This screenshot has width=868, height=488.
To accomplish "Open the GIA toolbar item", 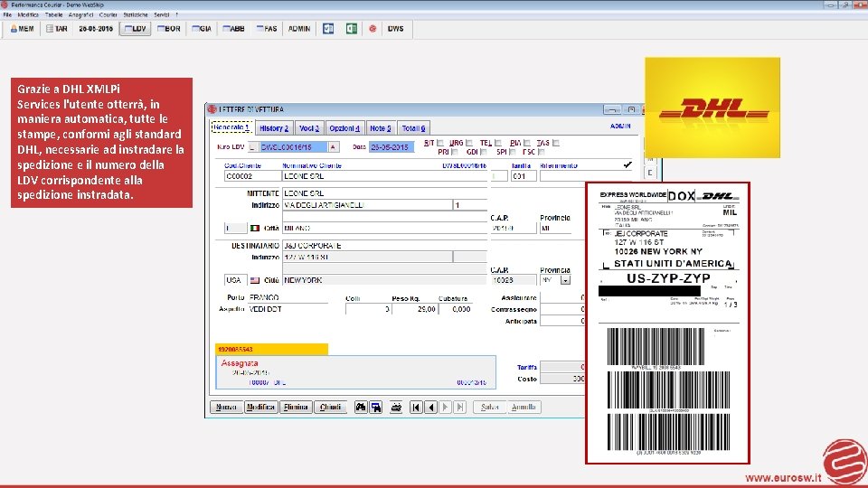I will (x=202, y=29).
